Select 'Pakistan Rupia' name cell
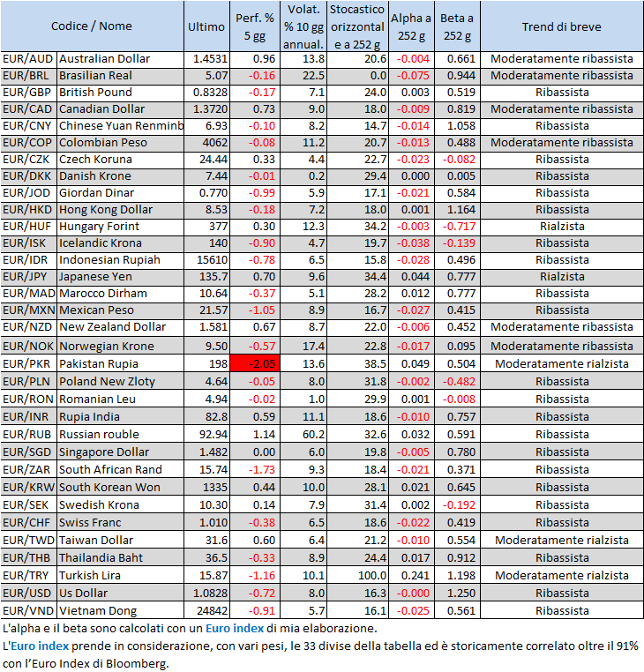This screenshot has height=672, width=644. tap(121, 363)
